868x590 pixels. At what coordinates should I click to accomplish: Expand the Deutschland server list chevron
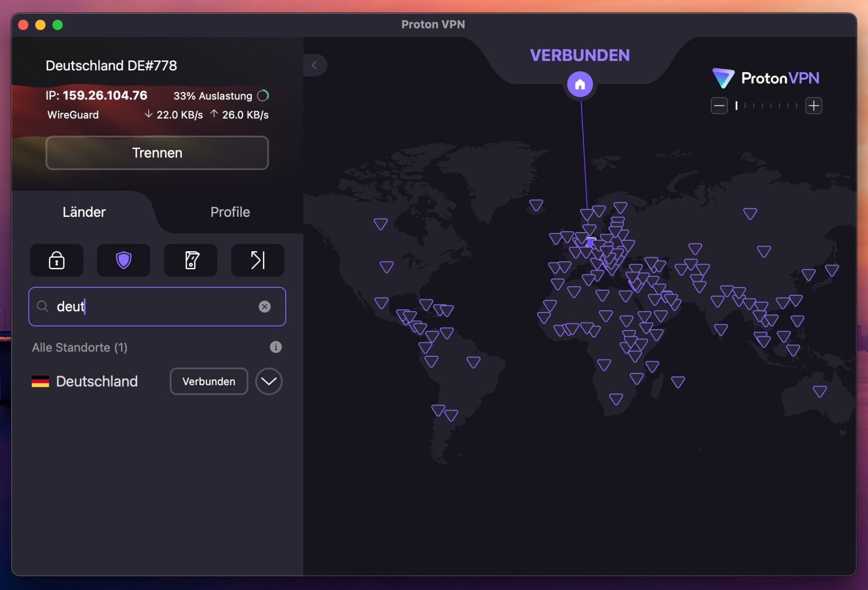[269, 381]
